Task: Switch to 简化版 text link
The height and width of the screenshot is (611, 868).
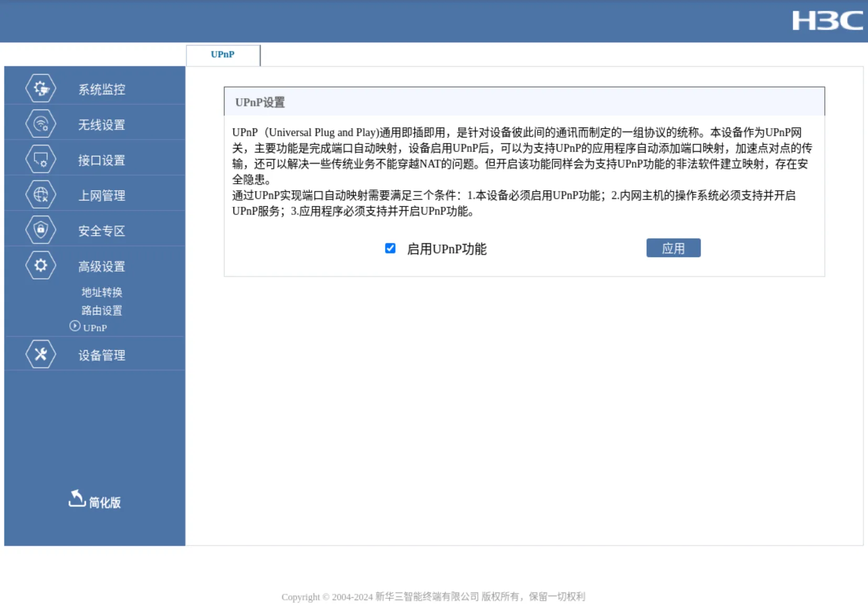Action: tap(105, 502)
